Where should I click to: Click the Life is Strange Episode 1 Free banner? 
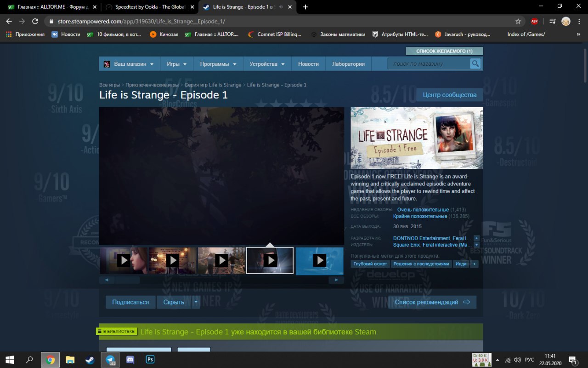[417, 138]
